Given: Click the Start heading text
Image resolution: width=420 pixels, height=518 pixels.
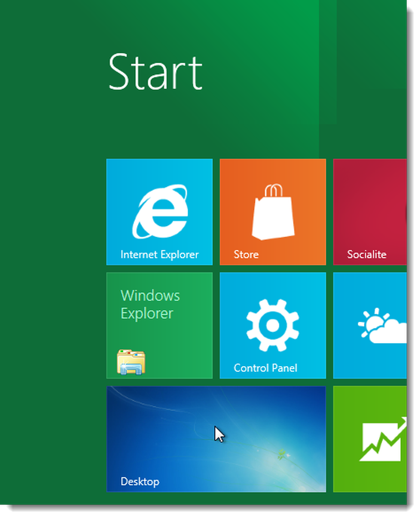Looking at the screenshot, I should pyautogui.click(x=155, y=71).
